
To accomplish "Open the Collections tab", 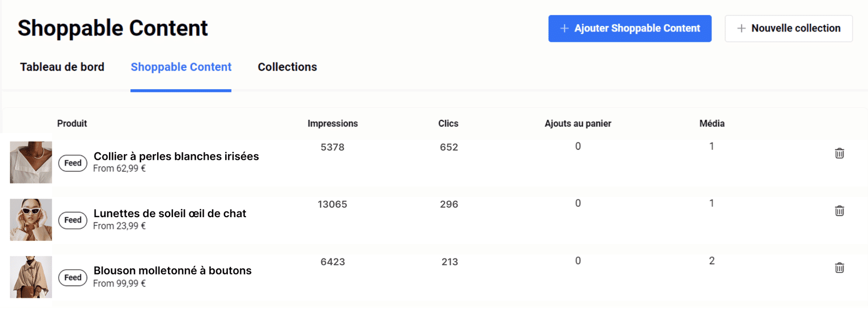I will [287, 67].
